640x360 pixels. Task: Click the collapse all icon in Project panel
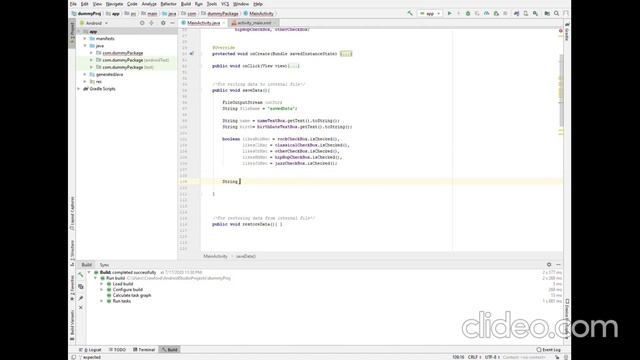point(151,23)
